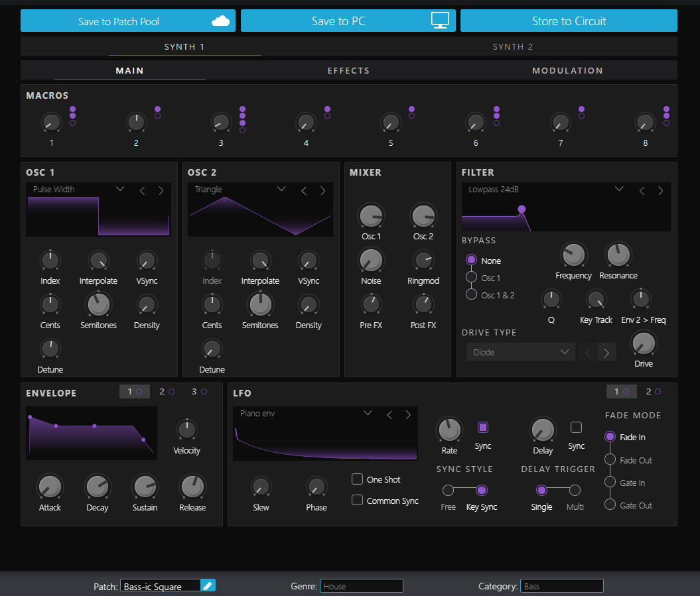The image size is (700, 596).
Task: Click Save to PC button
Action: pos(348,21)
